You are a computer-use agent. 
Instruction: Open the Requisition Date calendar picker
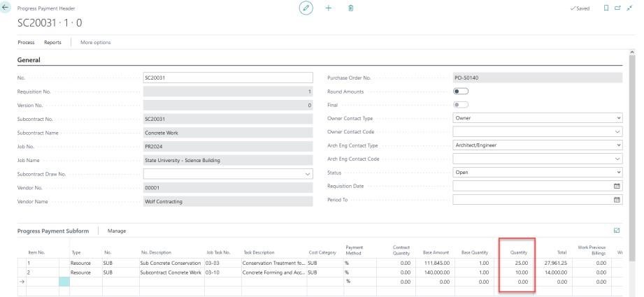pos(617,186)
